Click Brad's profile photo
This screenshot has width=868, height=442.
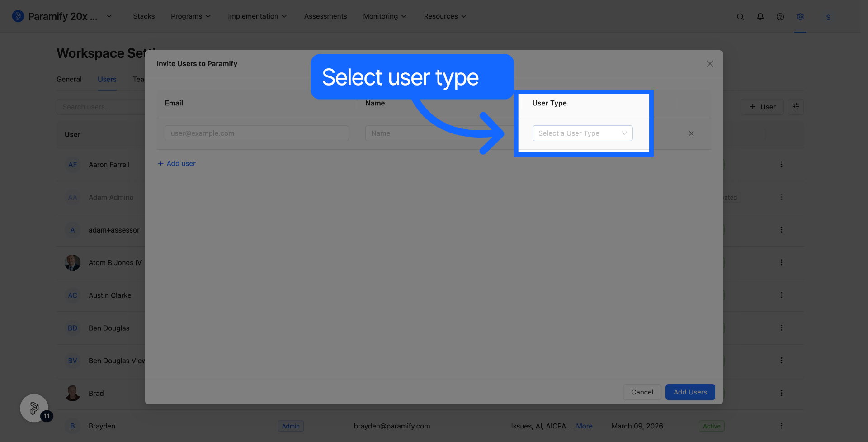(x=72, y=393)
